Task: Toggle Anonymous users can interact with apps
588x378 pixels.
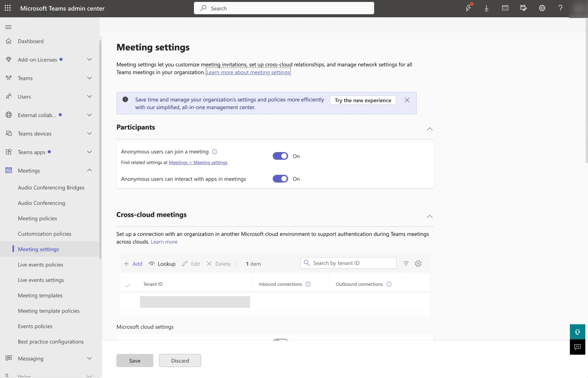Action: 280,179
